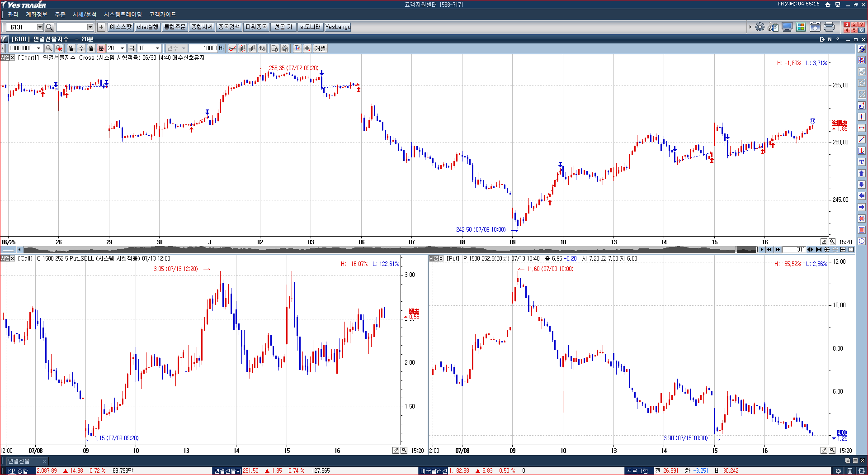The width and height of the screenshot is (868, 475).
Task: Select the trend line drawing tool
Action: (x=862, y=139)
